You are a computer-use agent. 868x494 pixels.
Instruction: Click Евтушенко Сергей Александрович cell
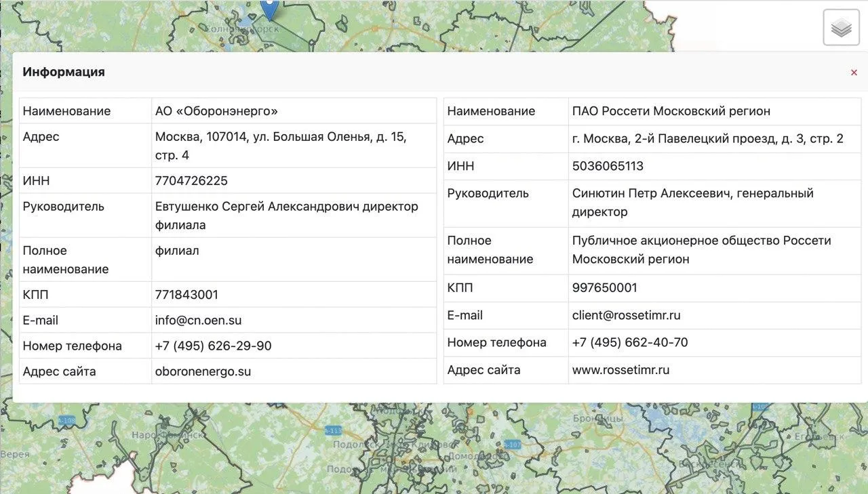coord(294,215)
